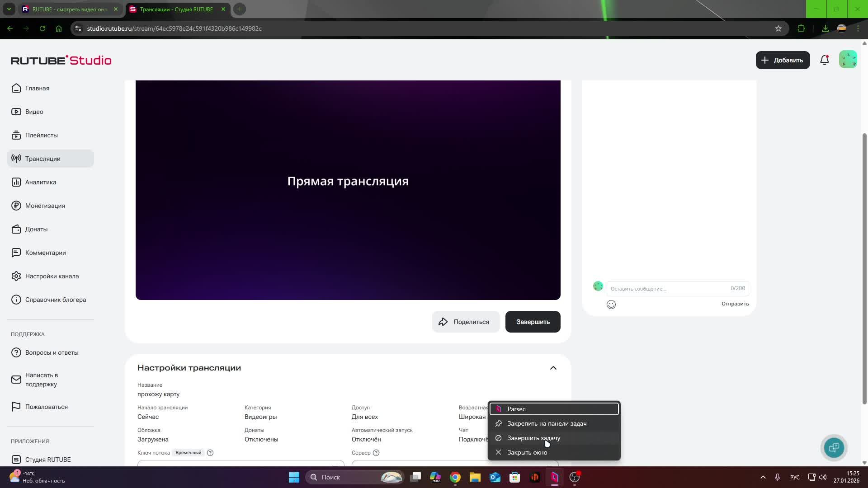Open the emoji picker in the chat
868x488 pixels.
coord(611,305)
